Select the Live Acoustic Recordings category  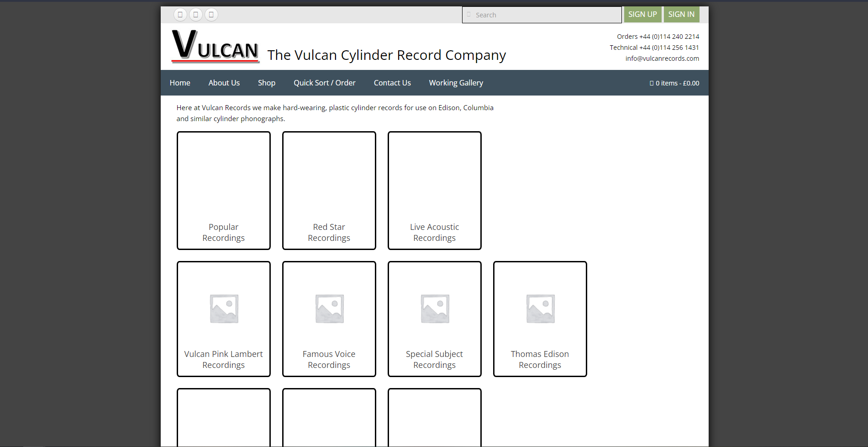[435, 232]
